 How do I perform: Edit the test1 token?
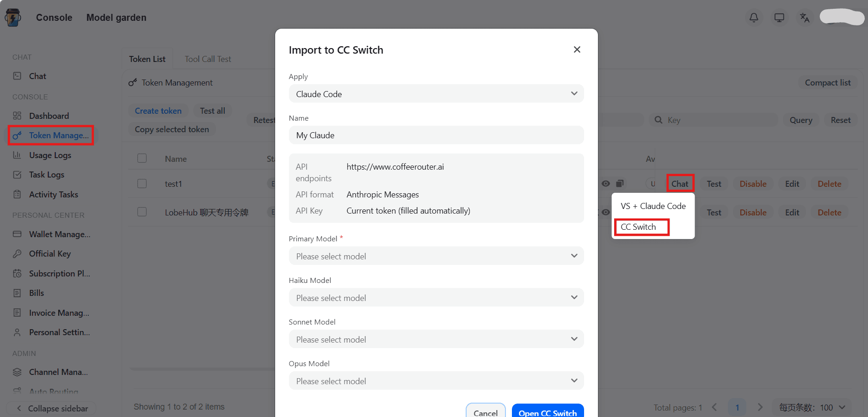[792, 184]
